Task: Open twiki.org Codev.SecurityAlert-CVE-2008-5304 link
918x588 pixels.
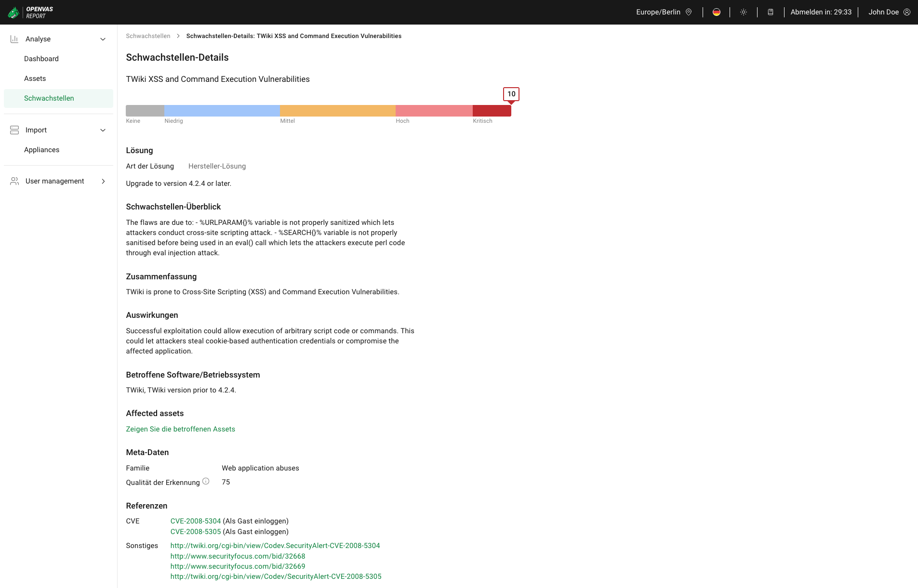Action: tap(275, 546)
